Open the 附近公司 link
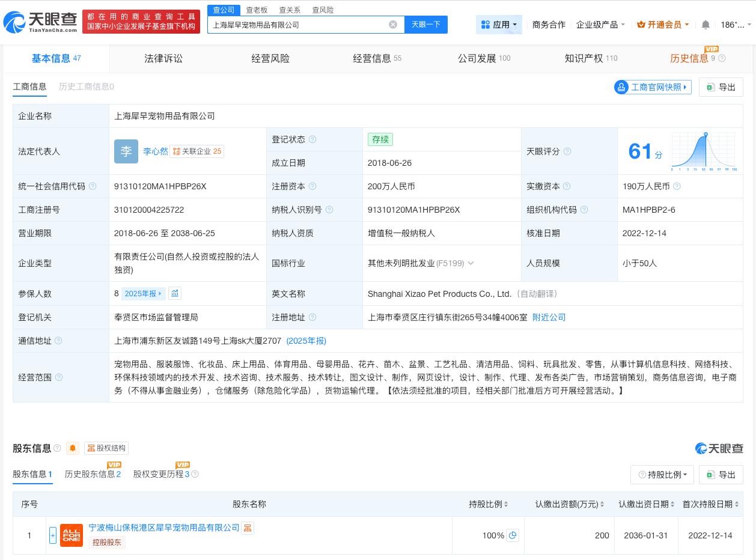The width and height of the screenshot is (756, 560). [549, 317]
